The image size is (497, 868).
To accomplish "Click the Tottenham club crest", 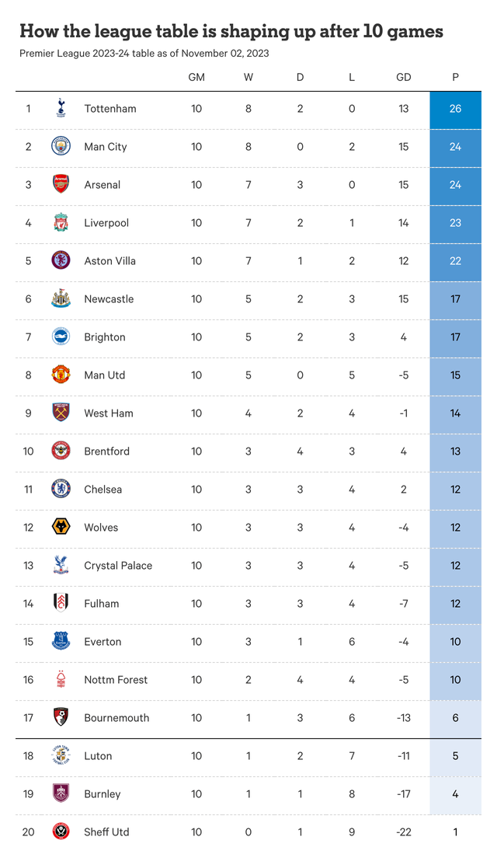I will point(61,109).
